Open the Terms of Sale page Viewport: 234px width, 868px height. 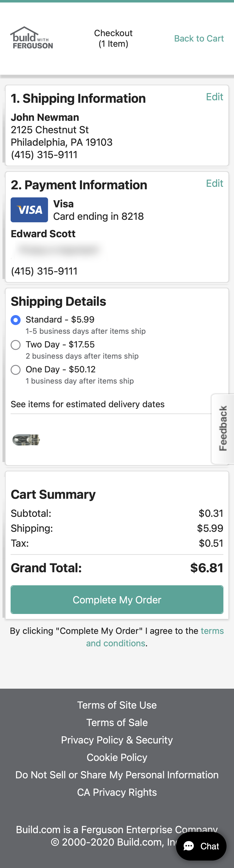click(117, 723)
